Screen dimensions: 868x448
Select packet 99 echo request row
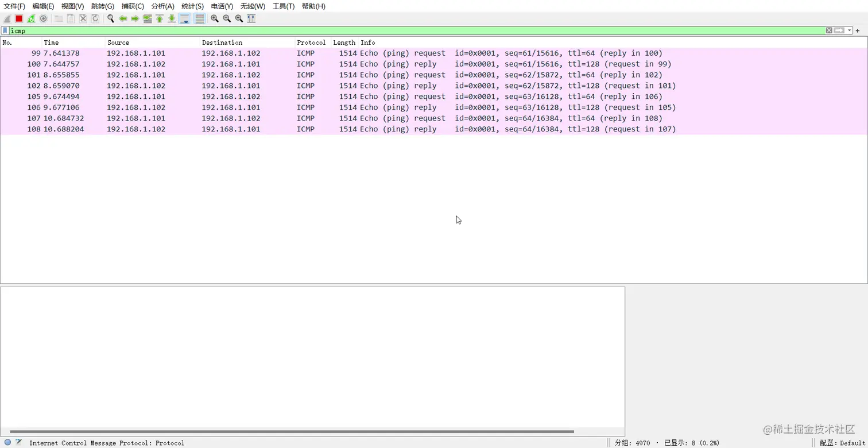coord(433,53)
